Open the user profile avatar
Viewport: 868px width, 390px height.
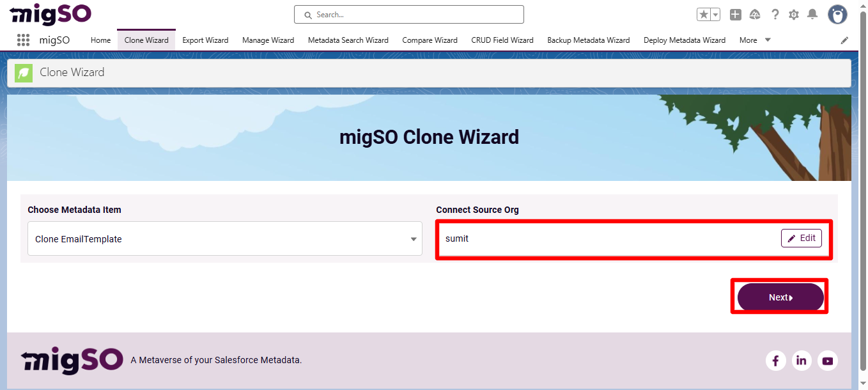(837, 14)
